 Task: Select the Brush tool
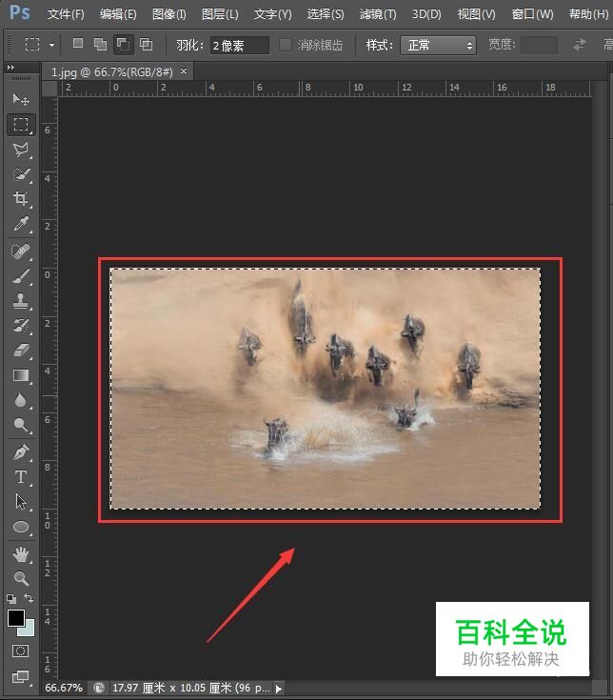tap(21, 276)
